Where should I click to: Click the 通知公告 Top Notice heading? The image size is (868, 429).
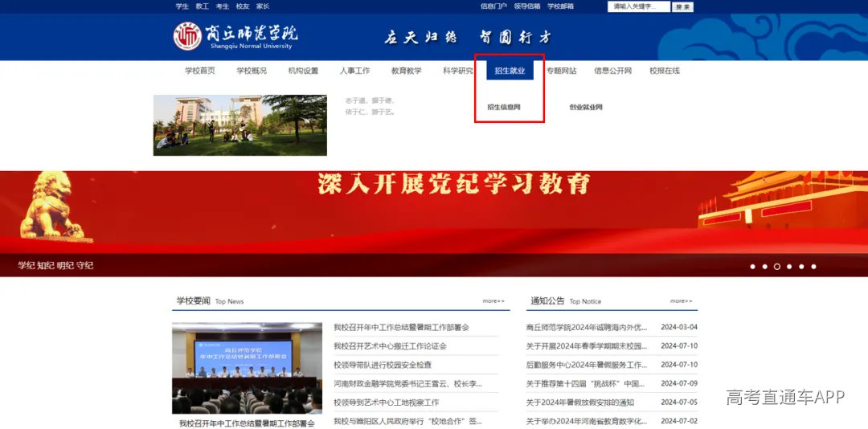(x=566, y=301)
